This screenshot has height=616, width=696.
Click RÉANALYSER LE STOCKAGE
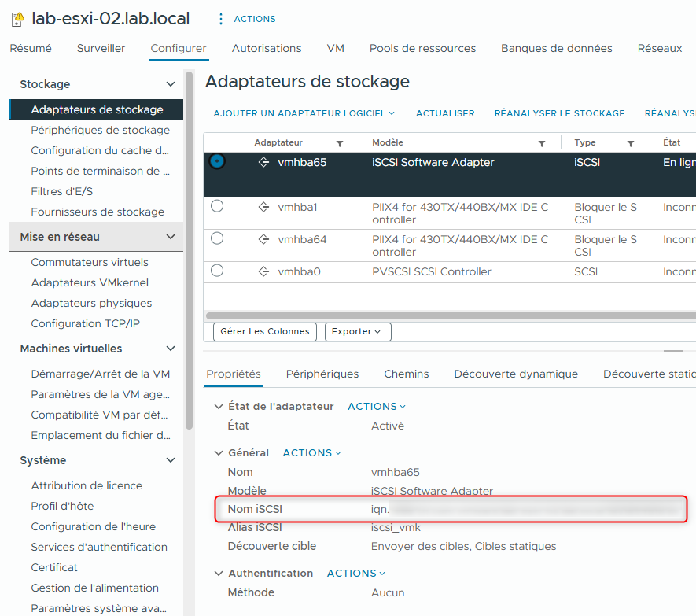click(559, 113)
